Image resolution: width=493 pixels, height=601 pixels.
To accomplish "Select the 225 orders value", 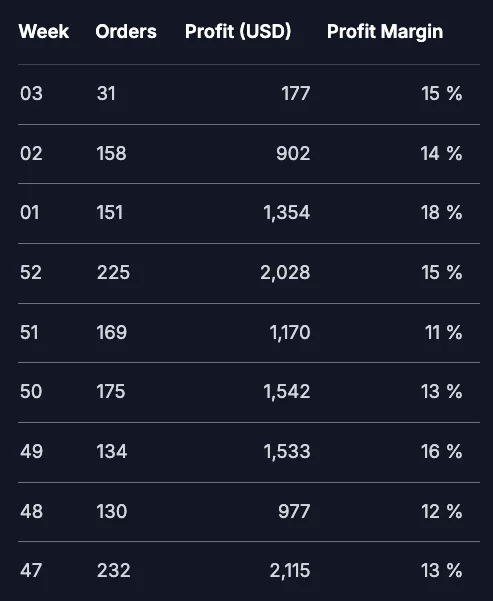I will [113, 273].
